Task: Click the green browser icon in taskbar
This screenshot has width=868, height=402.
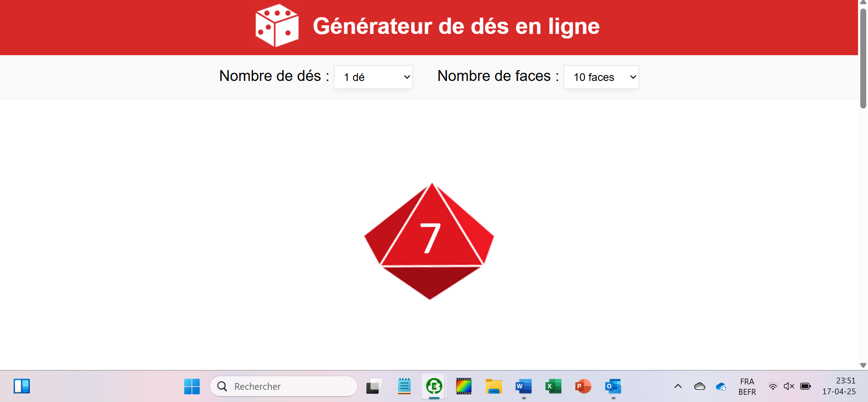Action: tap(434, 386)
